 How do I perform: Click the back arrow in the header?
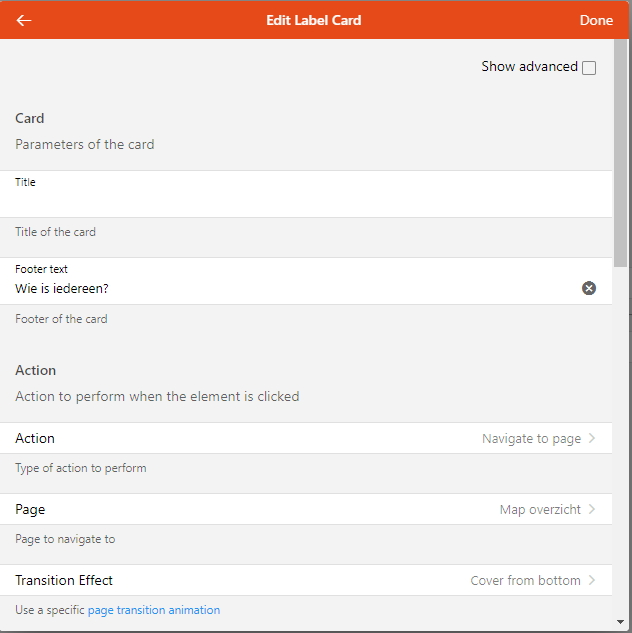click(x=24, y=20)
